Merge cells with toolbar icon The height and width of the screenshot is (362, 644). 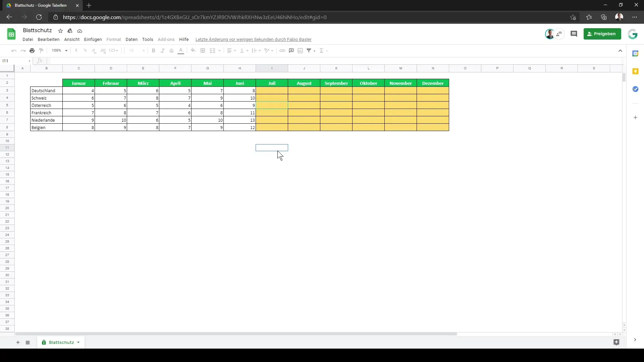tap(212, 51)
